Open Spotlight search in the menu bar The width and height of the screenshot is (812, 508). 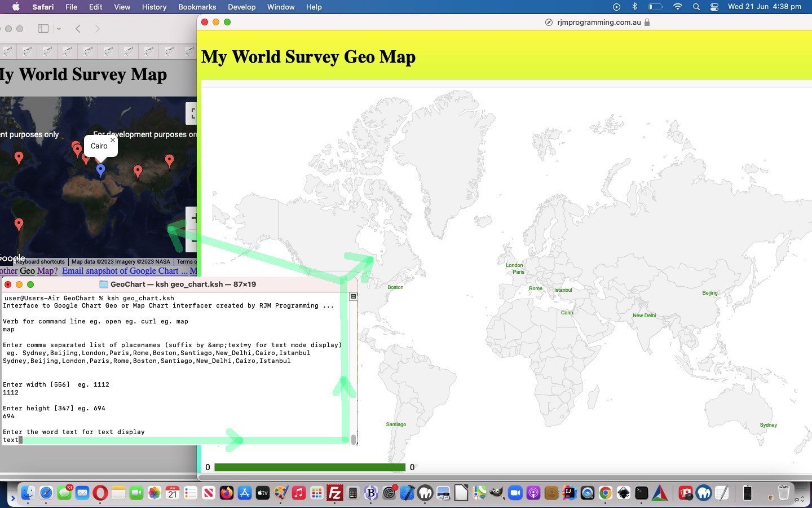[696, 7]
